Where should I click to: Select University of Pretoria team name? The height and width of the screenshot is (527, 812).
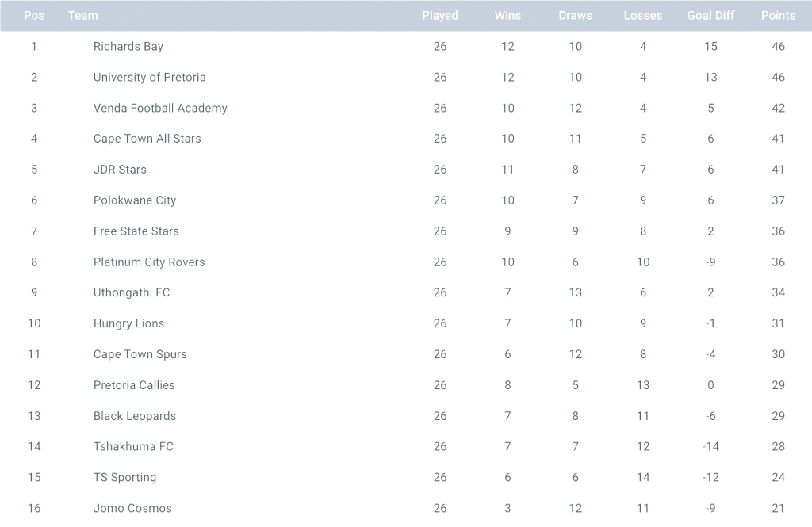pyautogui.click(x=149, y=77)
